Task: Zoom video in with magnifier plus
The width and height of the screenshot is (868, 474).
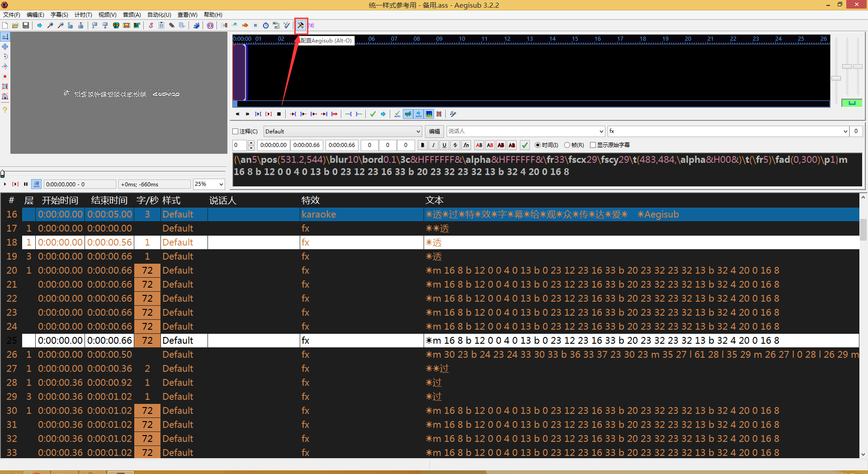Action: 50,25
